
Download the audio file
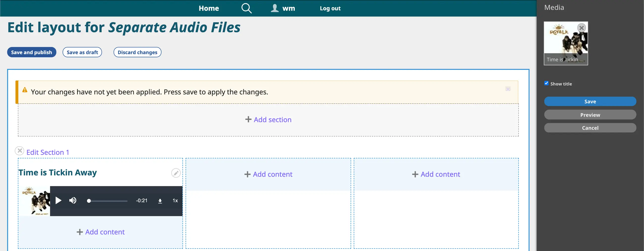[x=160, y=201]
